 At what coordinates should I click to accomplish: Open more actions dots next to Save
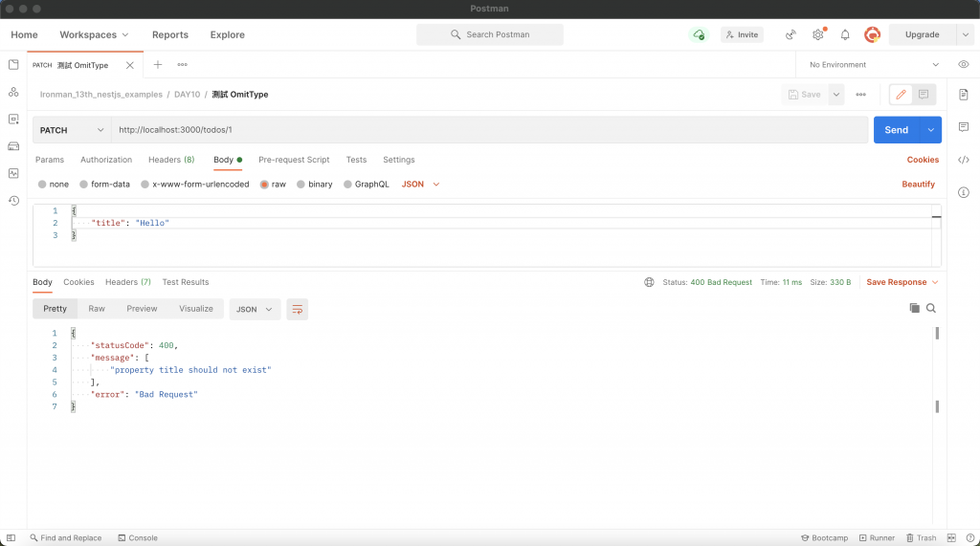coord(860,95)
